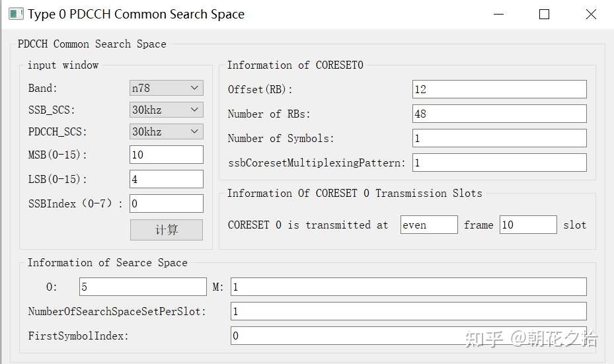The width and height of the screenshot is (614, 364).
Task: Focus the ssbCoresetMultiplexingPattern field
Action: pos(499,163)
